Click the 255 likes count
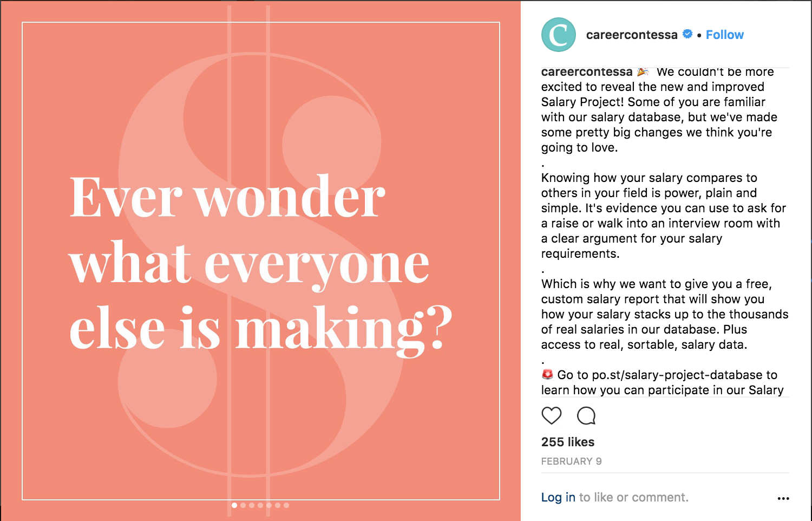 tap(567, 442)
